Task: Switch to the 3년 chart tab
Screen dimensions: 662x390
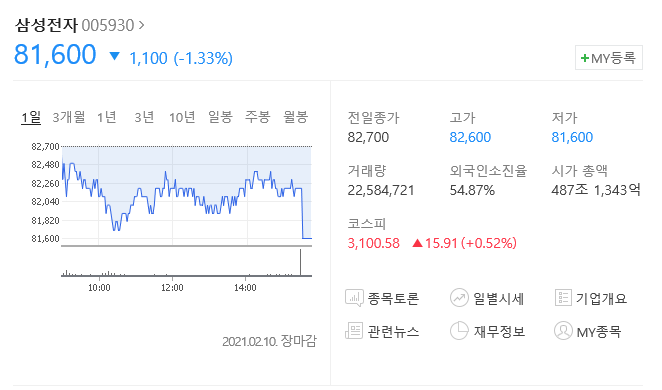Action: pyautogui.click(x=144, y=117)
